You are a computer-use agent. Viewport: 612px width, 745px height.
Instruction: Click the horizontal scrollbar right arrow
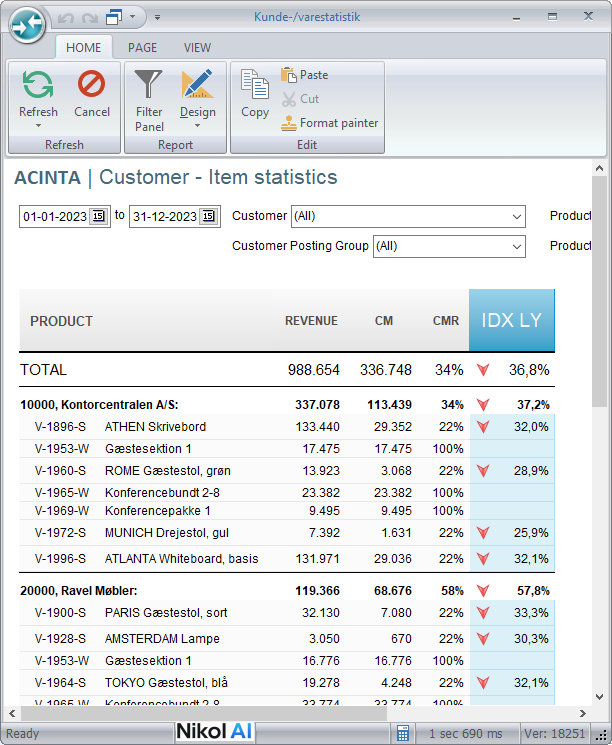[583, 713]
